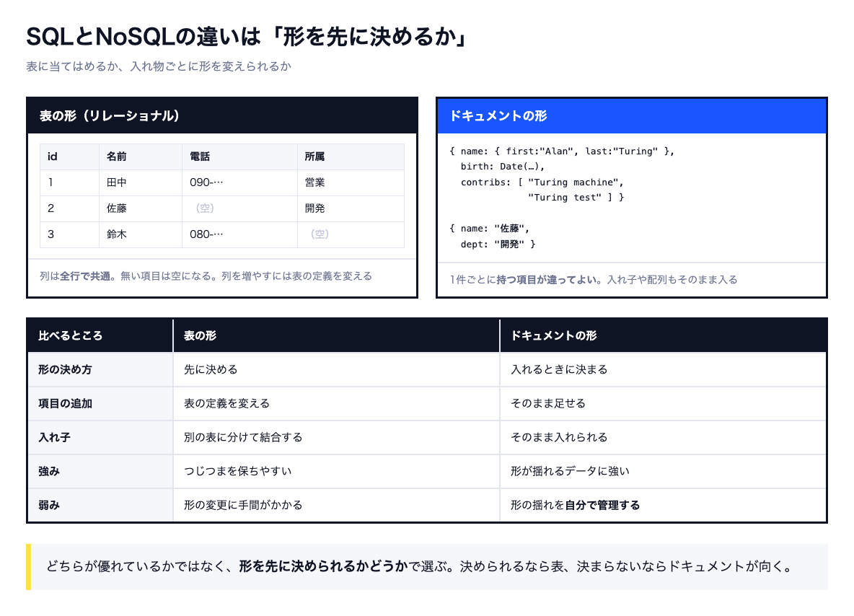Click the note starting 列は全行で共通

coord(206,276)
